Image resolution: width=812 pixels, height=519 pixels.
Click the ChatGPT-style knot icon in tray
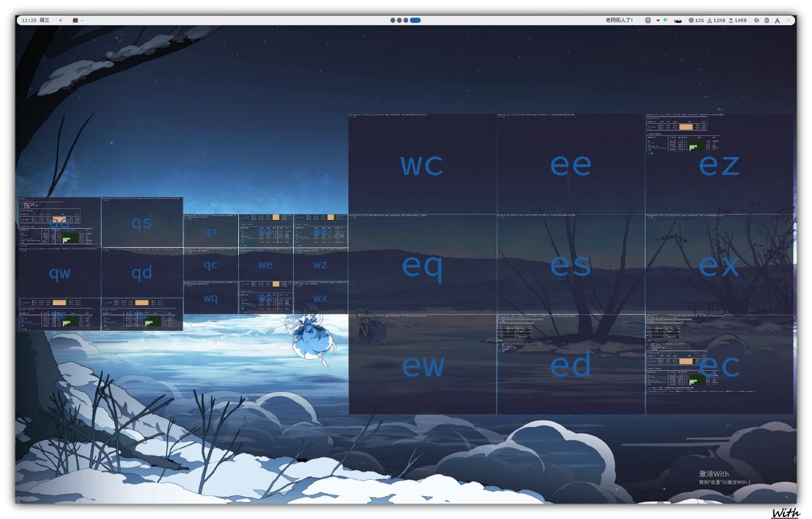[648, 20]
